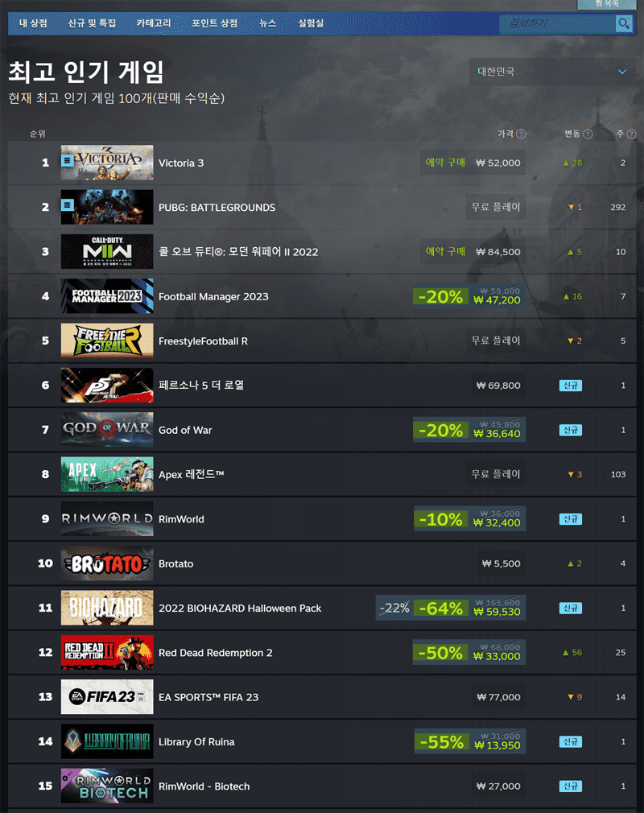Image resolution: width=644 pixels, height=813 pixels.
Task: Switch to the 포인트 상점 tab
Action: (215, 23)
